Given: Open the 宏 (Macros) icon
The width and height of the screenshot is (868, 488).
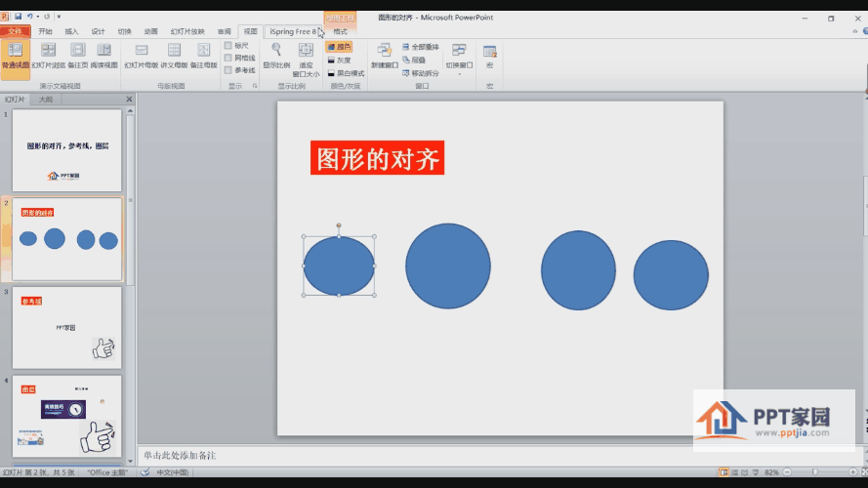Looking at the screenshot, I should [x=489, y=51].
